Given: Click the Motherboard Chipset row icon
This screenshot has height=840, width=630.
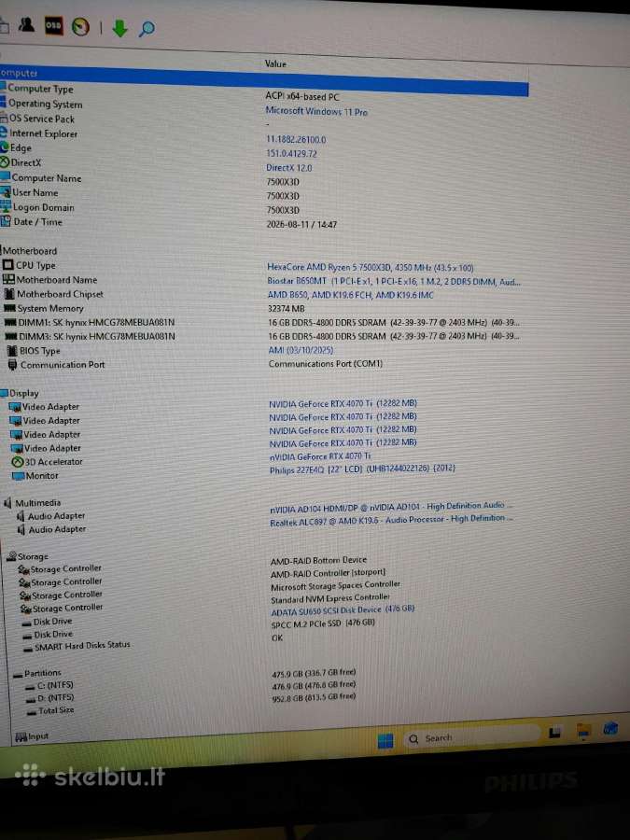Looking at the screenshot, I should tap(9, 294).
